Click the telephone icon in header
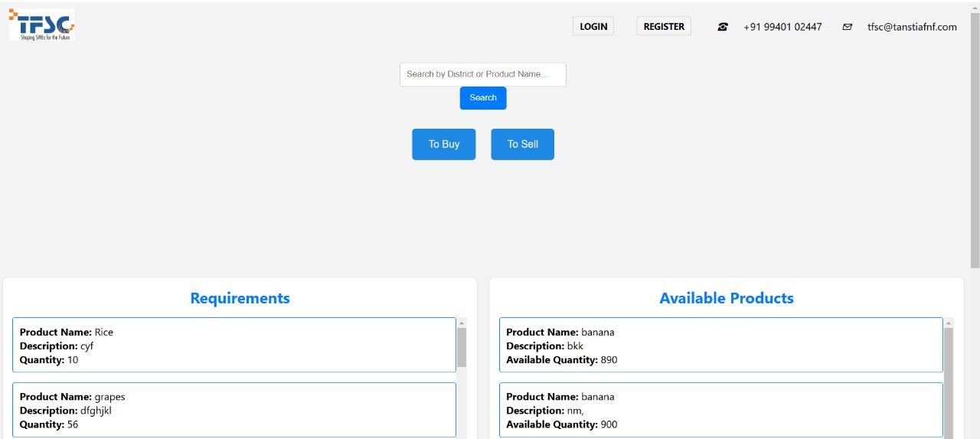The width and height of the screenshot is (980, 439). 722,27
